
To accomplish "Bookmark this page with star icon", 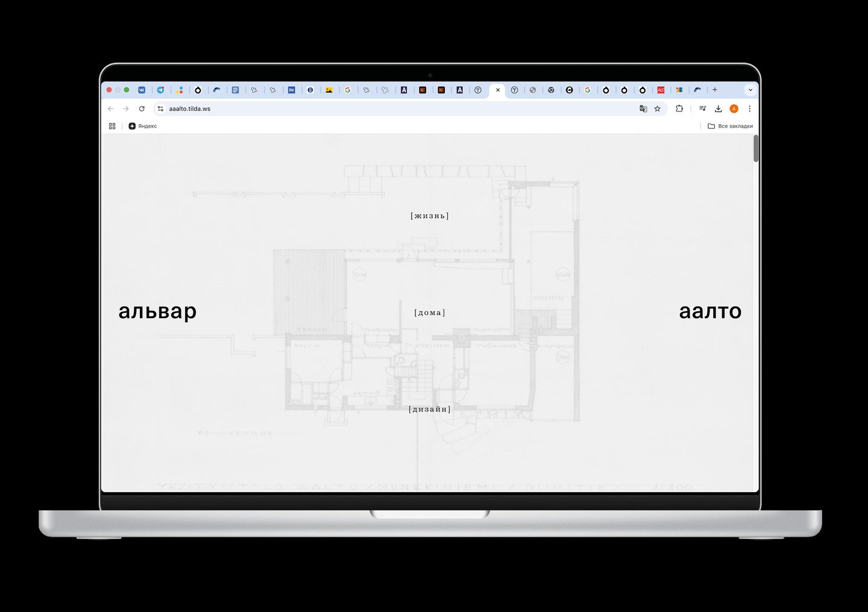I will pyautogui.click(x=658, y=108).
